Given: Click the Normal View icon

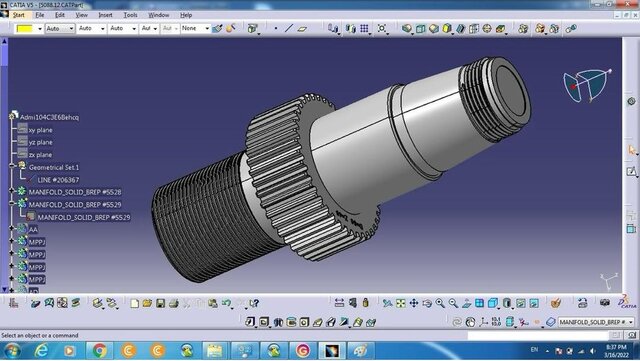Looking at the screenshot, I should 466,303.
